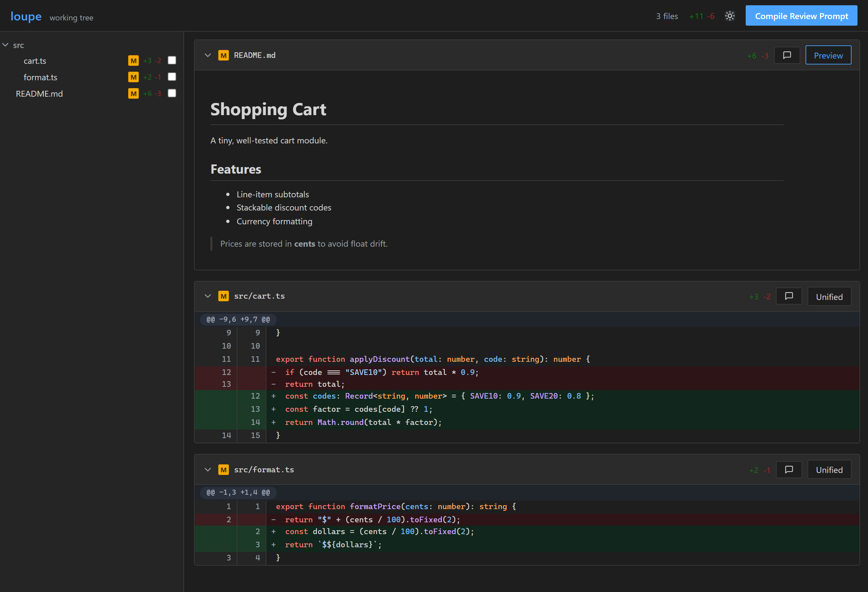The image size is (868, 592).
Task: Click the M badge in src/format.ts header
Action: [x=223, y=470]
